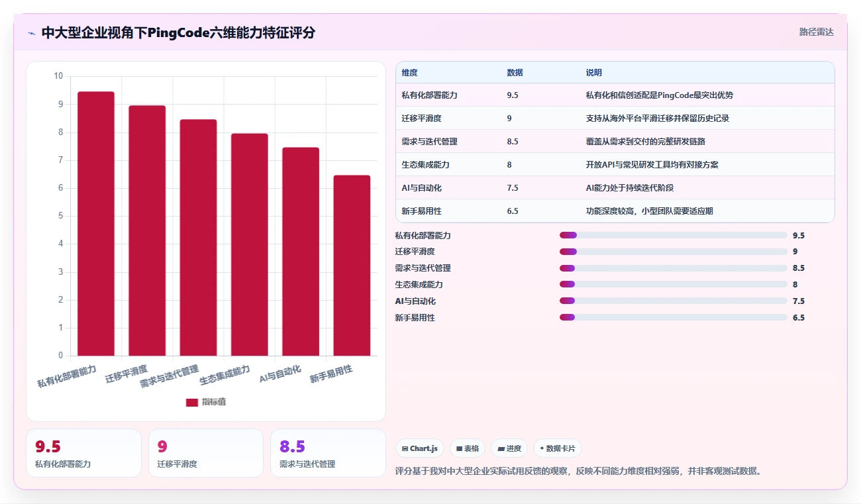The height and width of the screenshot is (504, 861).
Task: Select the 进度 tag button
Action: pos(509,448)
